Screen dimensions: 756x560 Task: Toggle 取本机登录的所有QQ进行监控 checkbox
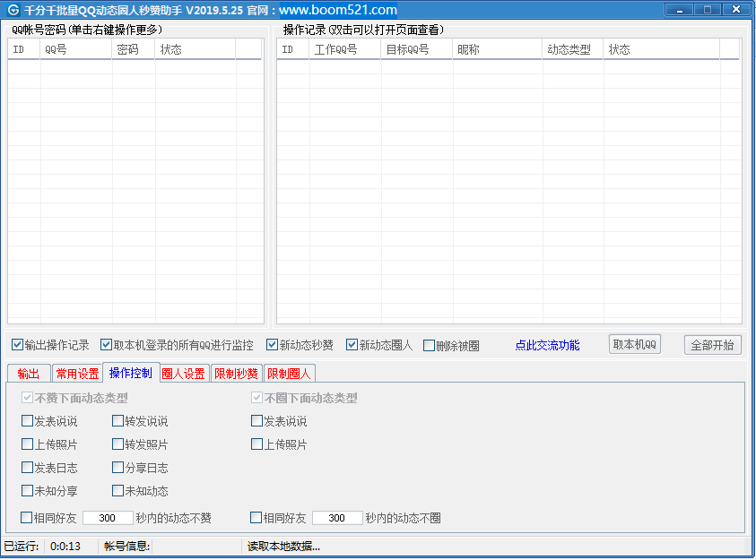pyautogui.click(x=106, y=345)
